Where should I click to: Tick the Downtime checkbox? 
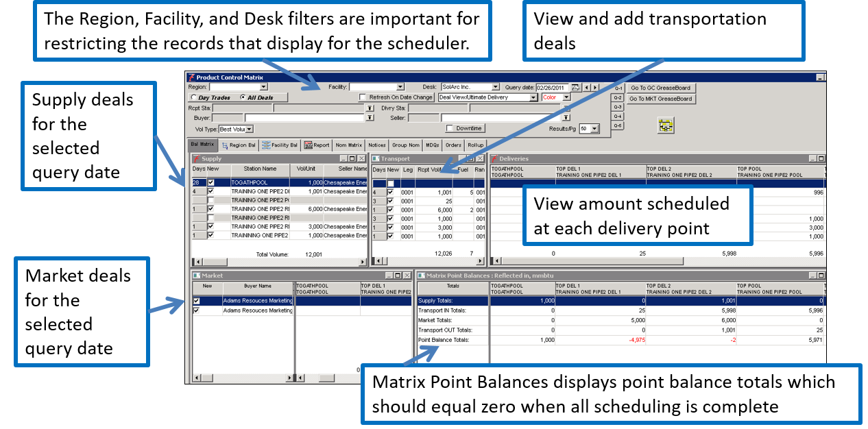(450, 128)
